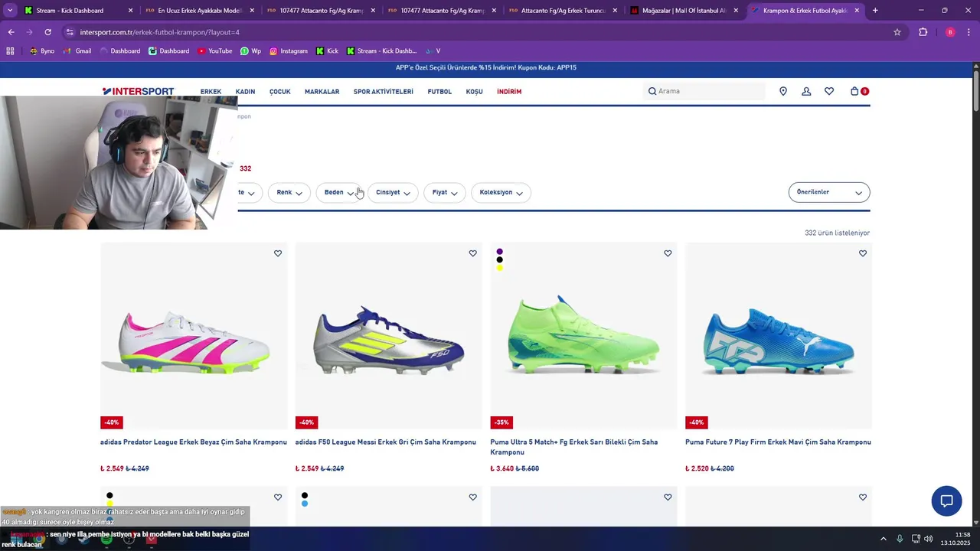Open the apps grid in bookmarks bar
Image resolution: width=980 pixels, height=551 pixels.
pos(10,51)
